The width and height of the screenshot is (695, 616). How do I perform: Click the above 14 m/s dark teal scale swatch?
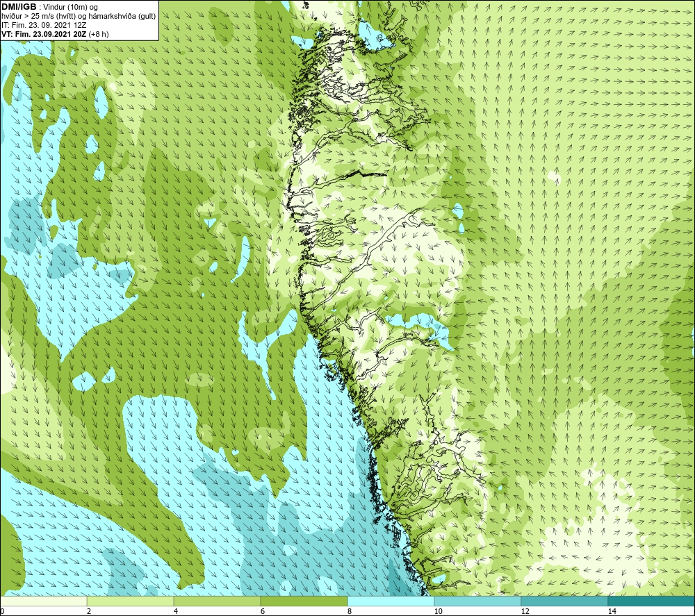[x=651, y=601]
